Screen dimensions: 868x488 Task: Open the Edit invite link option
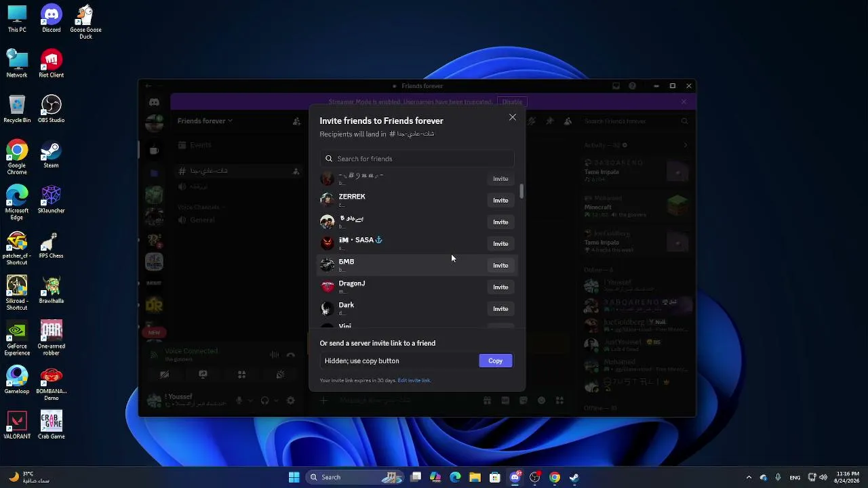coord(414,380)
